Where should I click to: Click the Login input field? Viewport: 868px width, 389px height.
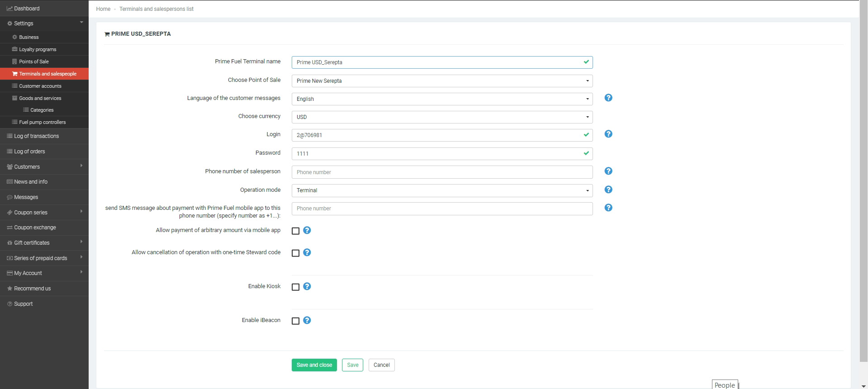click(x=442, y=135)
